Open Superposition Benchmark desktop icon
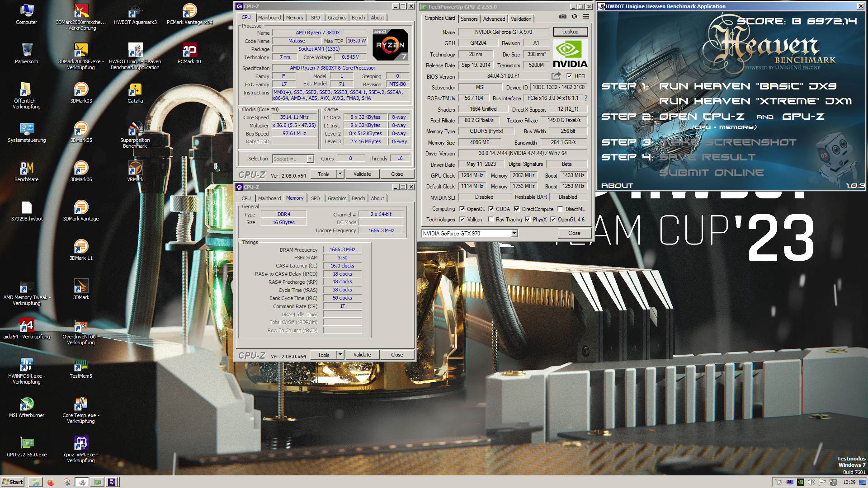 [135, 135]
